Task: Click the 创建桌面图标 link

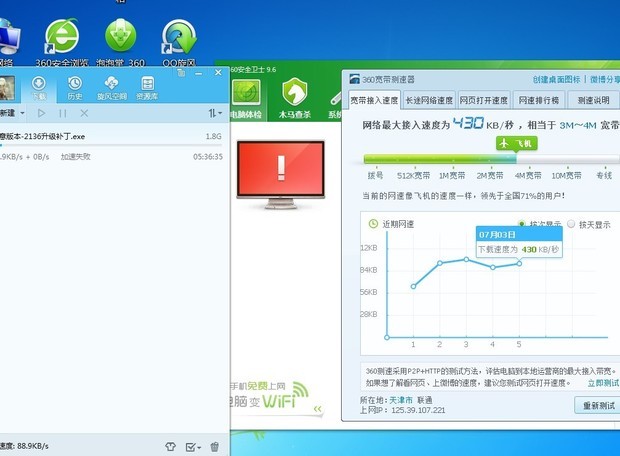Action: coord(556,79)
